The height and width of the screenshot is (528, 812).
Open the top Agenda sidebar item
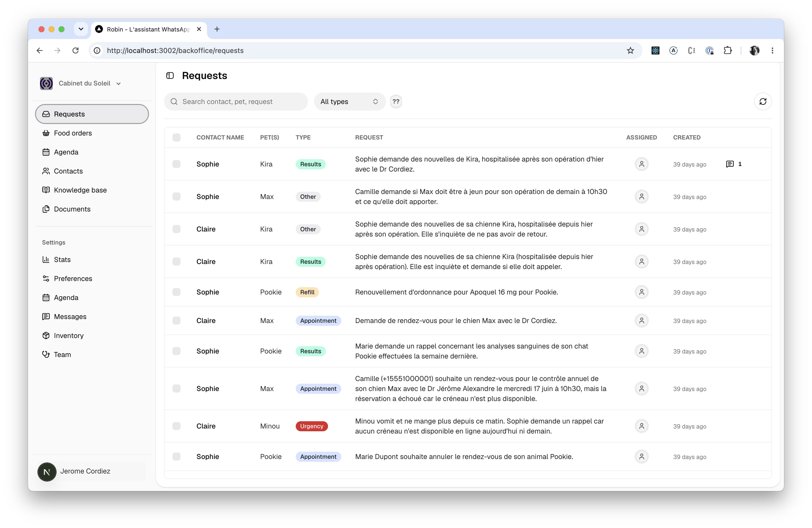point(92,152)
